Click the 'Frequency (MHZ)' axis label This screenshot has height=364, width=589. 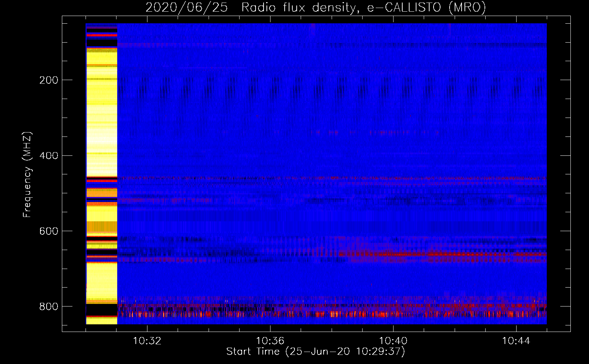tap(27, 174)
